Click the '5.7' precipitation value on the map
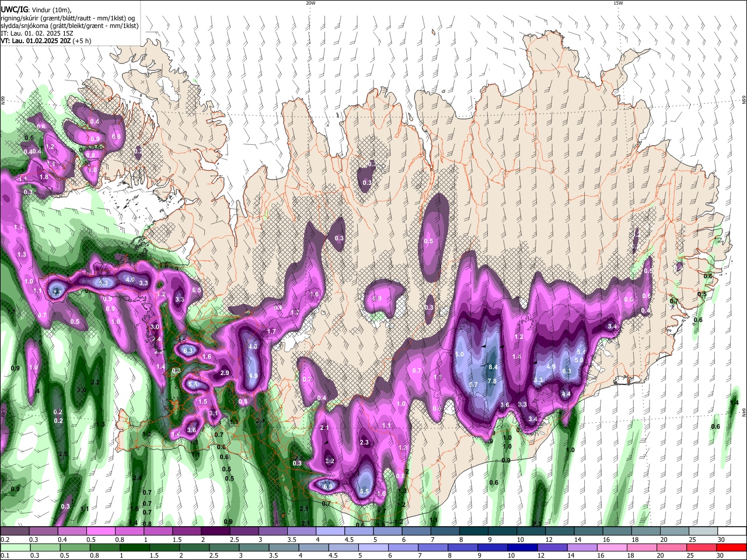The height and width of the screenshot is (560, 747). coord(473,385)
